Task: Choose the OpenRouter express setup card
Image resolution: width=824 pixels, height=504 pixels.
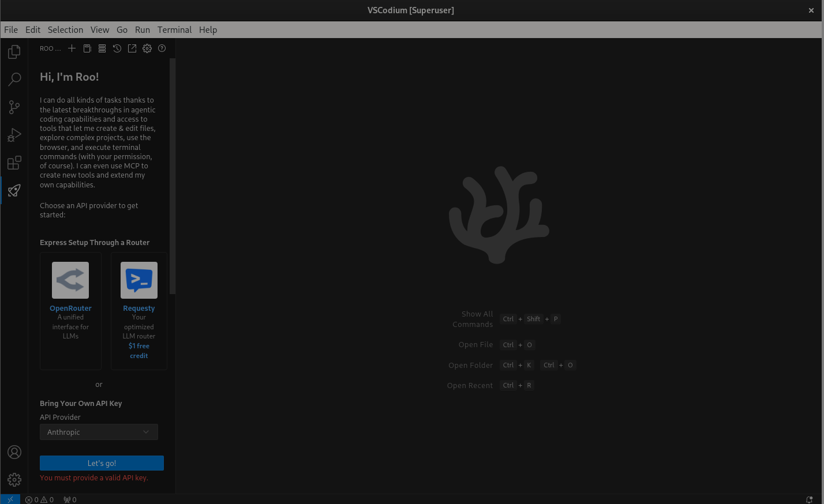Action: [x=70, y=311]
